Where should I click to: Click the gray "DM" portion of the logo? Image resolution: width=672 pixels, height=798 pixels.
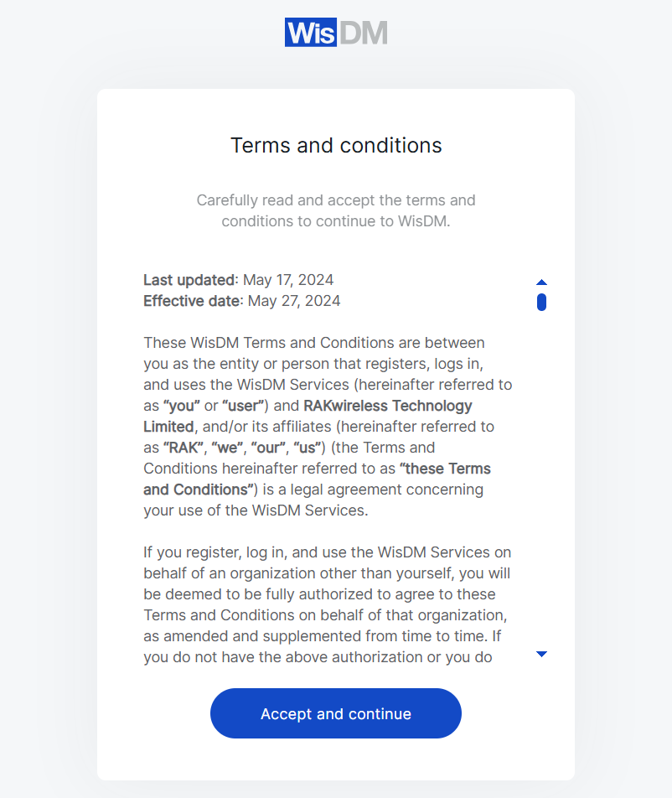(x=364, y=32)
